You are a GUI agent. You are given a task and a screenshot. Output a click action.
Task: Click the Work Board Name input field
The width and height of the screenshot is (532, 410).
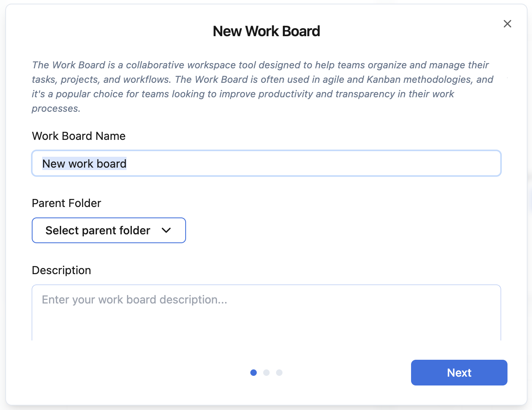click(266, 164)
